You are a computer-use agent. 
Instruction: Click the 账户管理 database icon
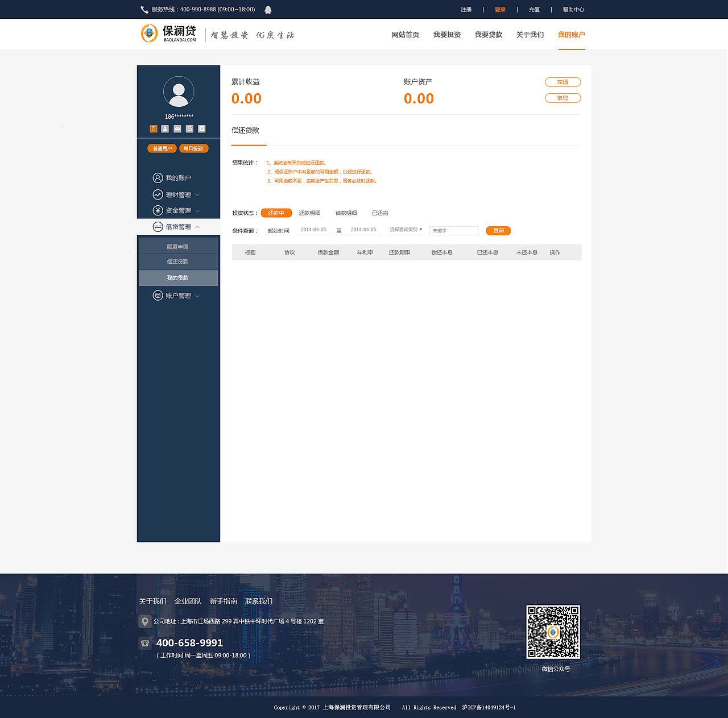pos(158,296)
